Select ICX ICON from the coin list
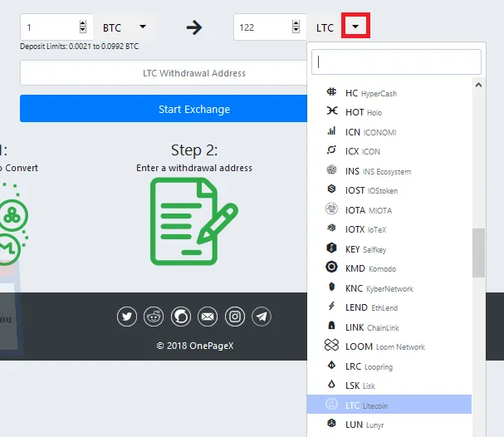 tap(389, 151)
